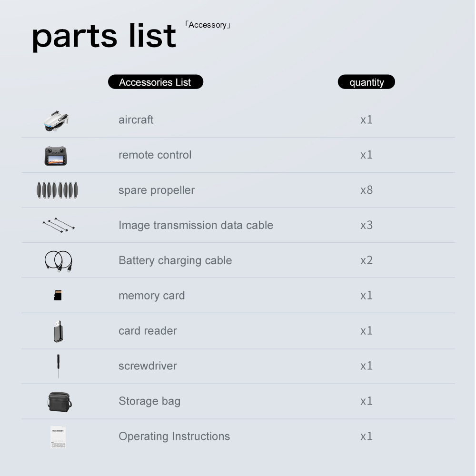Click the quantity header pill
476x476 pixels.
click(x=367, y=82)
